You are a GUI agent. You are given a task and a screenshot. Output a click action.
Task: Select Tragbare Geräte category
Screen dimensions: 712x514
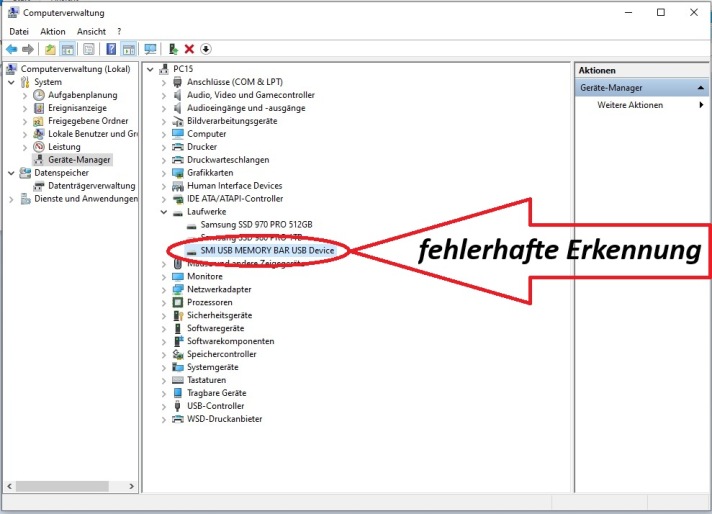tap(217, 393)
